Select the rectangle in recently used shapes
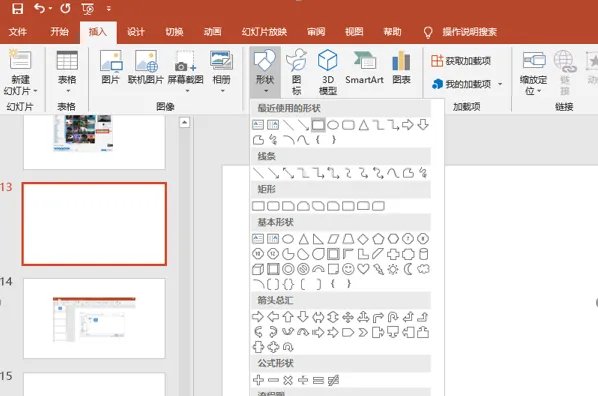Image resolution: width=598 pixels, height=396 pixels. [318, 125]
